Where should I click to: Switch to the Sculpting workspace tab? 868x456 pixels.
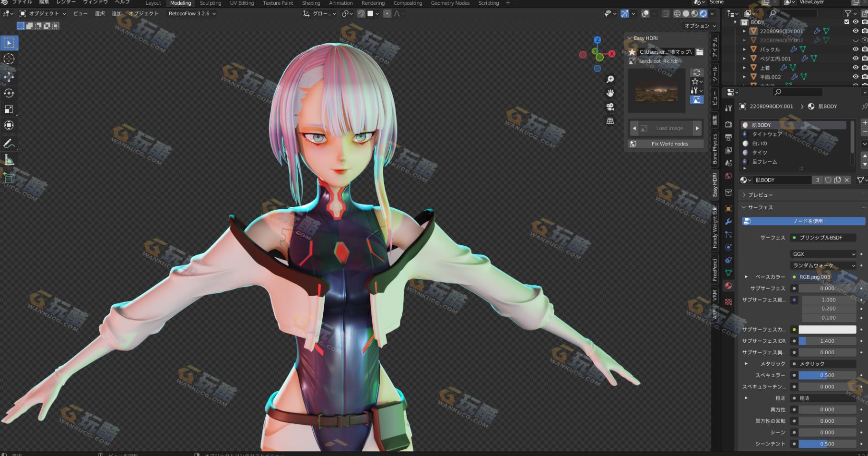click(210, 3)
